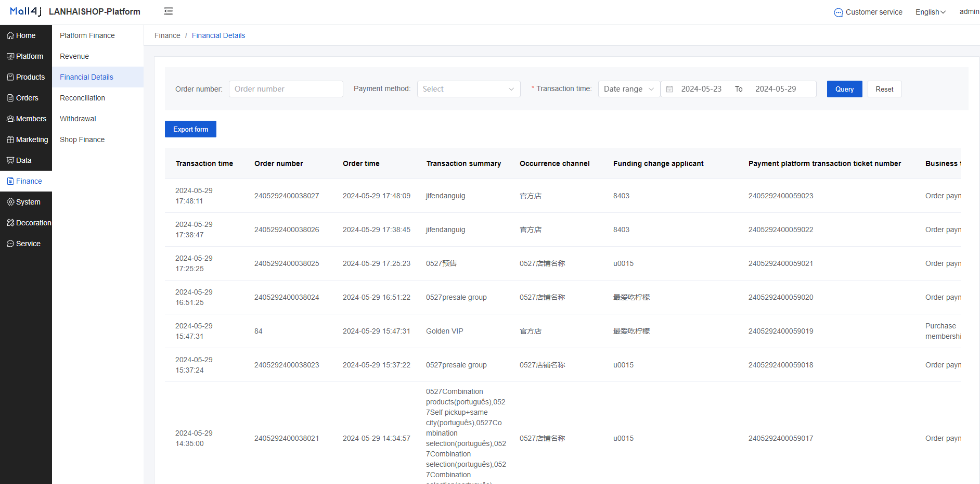The height and width of the screenshot is (484, 980).
Task: Click the Reset button
Action: pos(884,89)
